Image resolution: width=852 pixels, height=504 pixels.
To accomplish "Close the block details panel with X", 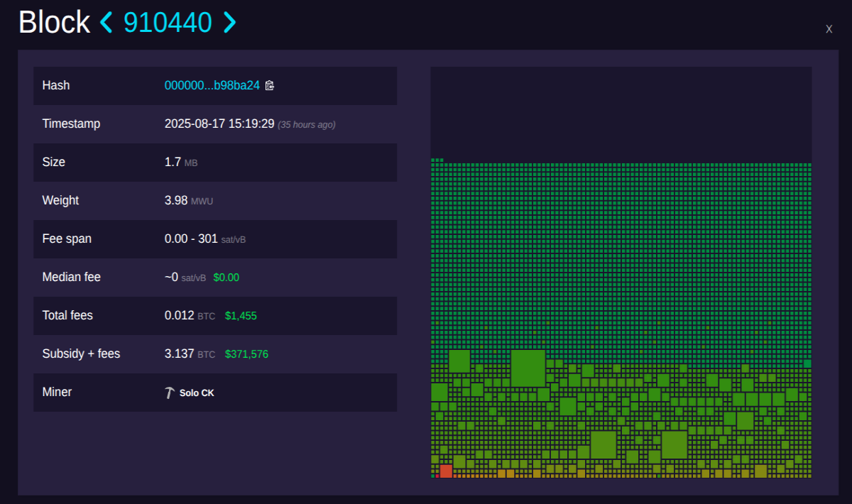I will click(x=829, y=29).
